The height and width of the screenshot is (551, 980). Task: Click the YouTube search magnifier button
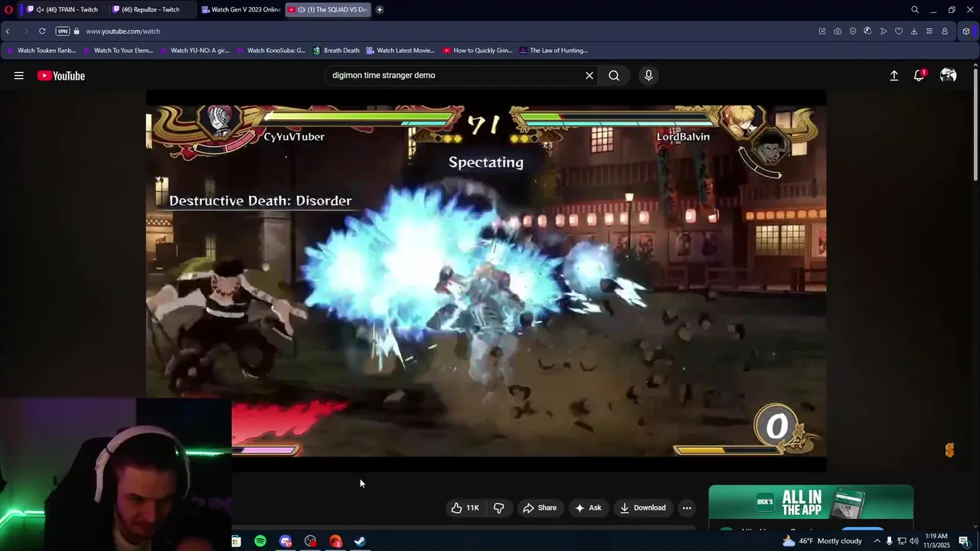pos(614,76)
